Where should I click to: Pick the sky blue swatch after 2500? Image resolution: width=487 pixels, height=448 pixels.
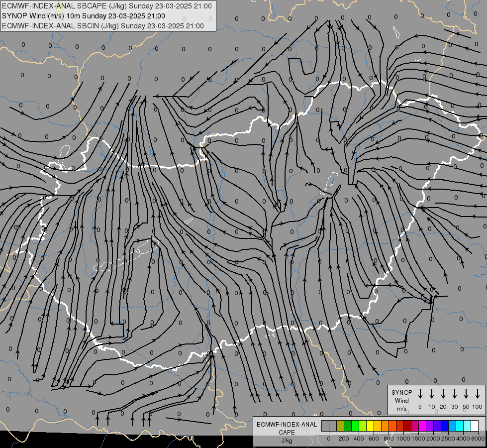pyautogui.click(x=452, y=426)
